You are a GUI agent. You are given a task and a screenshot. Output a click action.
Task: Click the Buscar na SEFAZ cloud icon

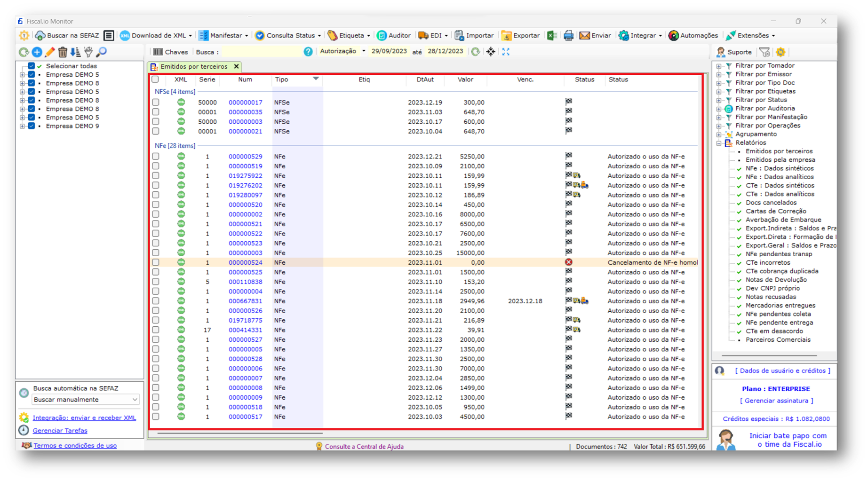point(40,35)
